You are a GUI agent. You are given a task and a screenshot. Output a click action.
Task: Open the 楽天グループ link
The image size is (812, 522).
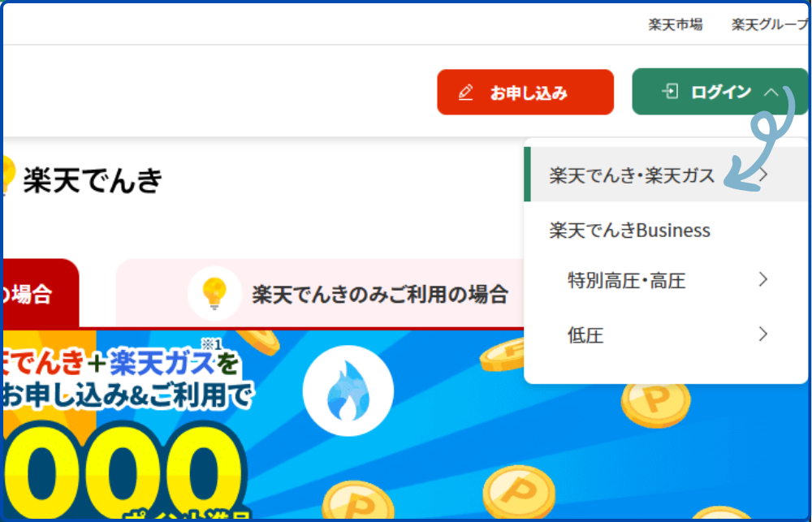coord(771,24)
